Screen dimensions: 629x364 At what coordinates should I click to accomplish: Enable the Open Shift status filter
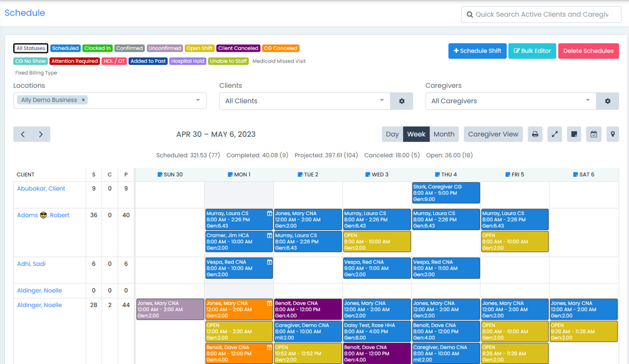199,48
